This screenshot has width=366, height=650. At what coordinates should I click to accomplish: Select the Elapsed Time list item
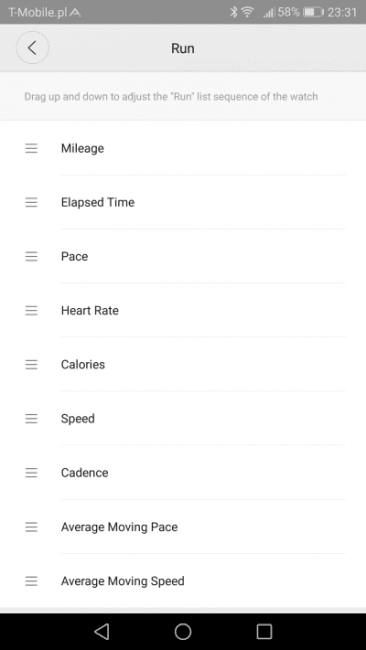pyautogui.click(x=183, y=202)
